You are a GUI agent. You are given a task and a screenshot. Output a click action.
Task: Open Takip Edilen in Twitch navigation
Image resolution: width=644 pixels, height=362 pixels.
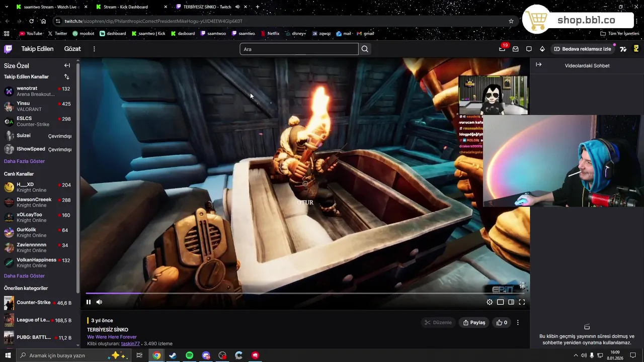click(37, 49)
